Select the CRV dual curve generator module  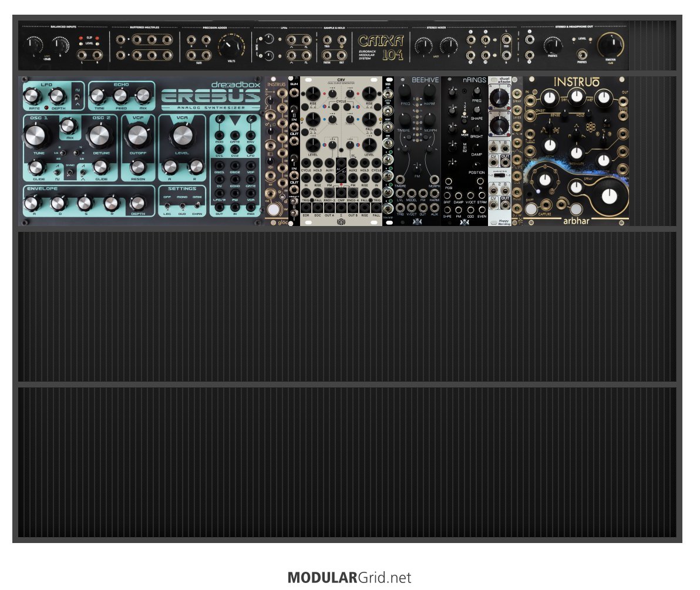coord(341,151)
